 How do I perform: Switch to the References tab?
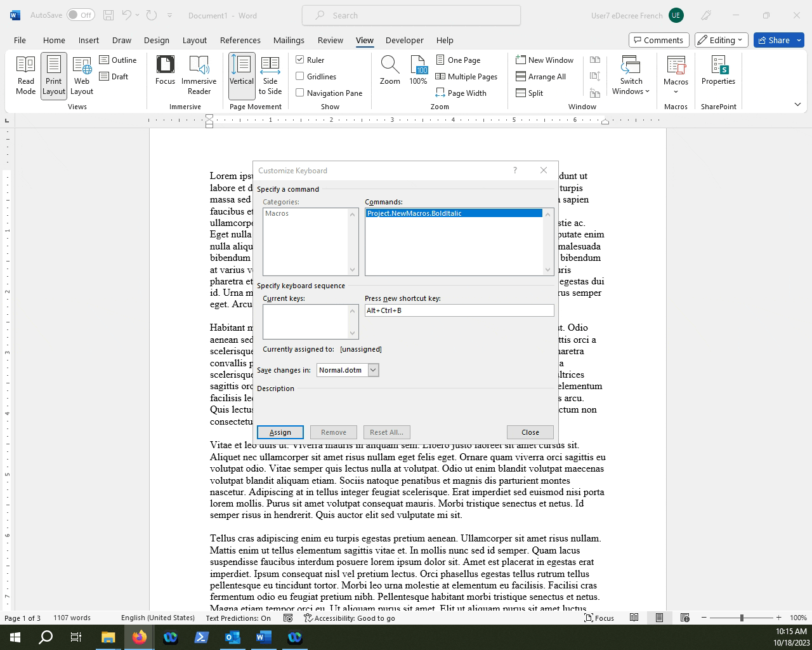[x=240, y=40]
